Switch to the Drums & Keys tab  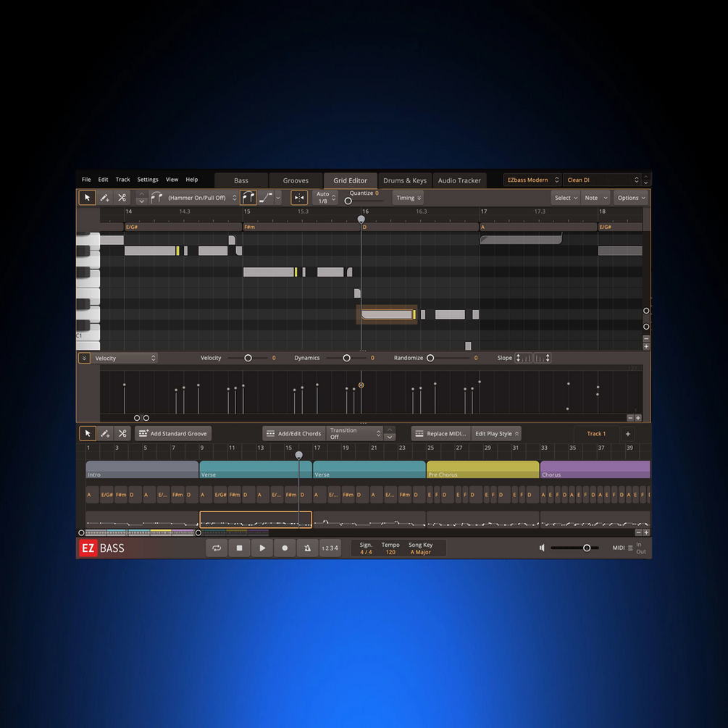tap(405, 180)
